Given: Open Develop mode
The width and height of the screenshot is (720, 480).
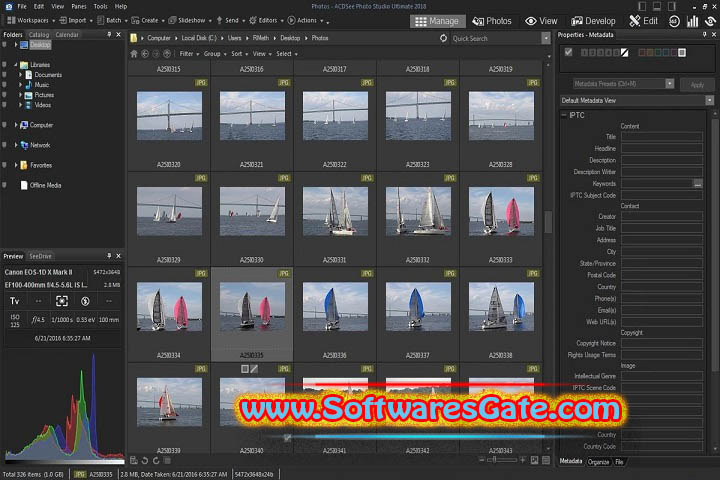Looking at the screenshot, I should point(593,21).
